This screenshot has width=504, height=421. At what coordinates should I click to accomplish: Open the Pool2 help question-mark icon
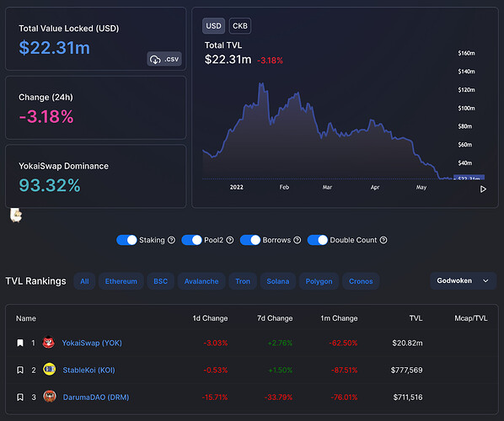[x=230, y=240]
